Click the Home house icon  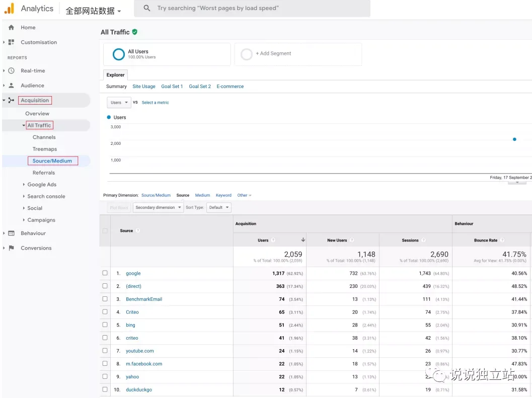11,28
